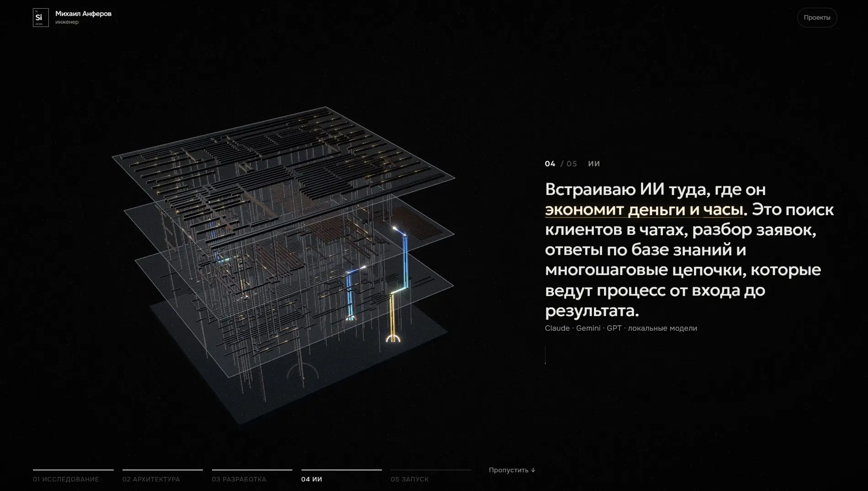Viewport: 868px width, 491px height.
Task: Click highlighted phrase экономит деньги и часы
Action: [644, 210]
